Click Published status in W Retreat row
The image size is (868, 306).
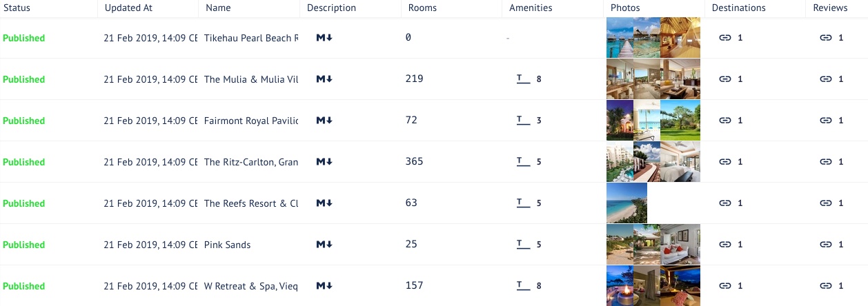pos(23,286)
